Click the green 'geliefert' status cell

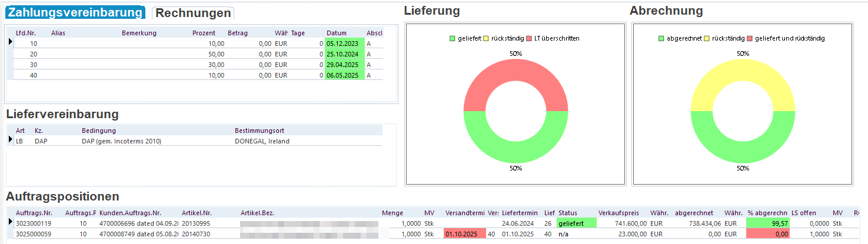pos(576,223)
